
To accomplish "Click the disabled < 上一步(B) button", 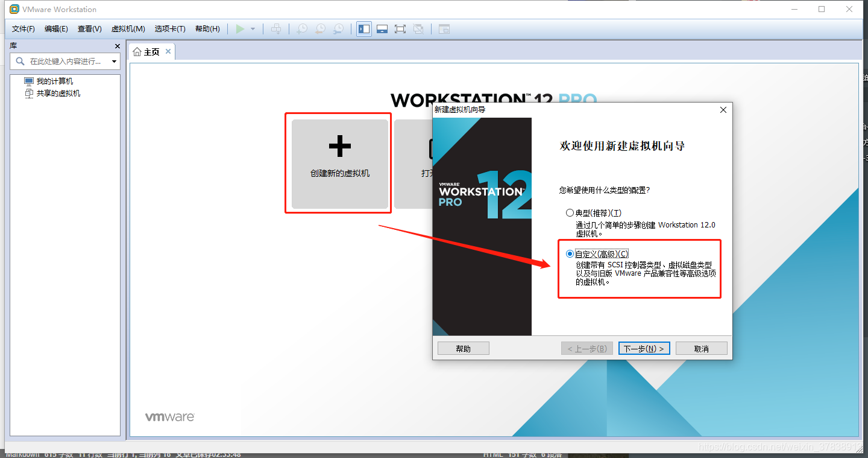I will click(587, 349).
